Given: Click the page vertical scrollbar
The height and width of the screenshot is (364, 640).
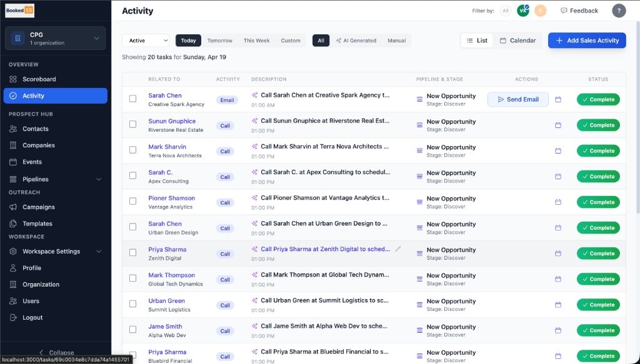Looking at the screenshot, I should point(637,118).
